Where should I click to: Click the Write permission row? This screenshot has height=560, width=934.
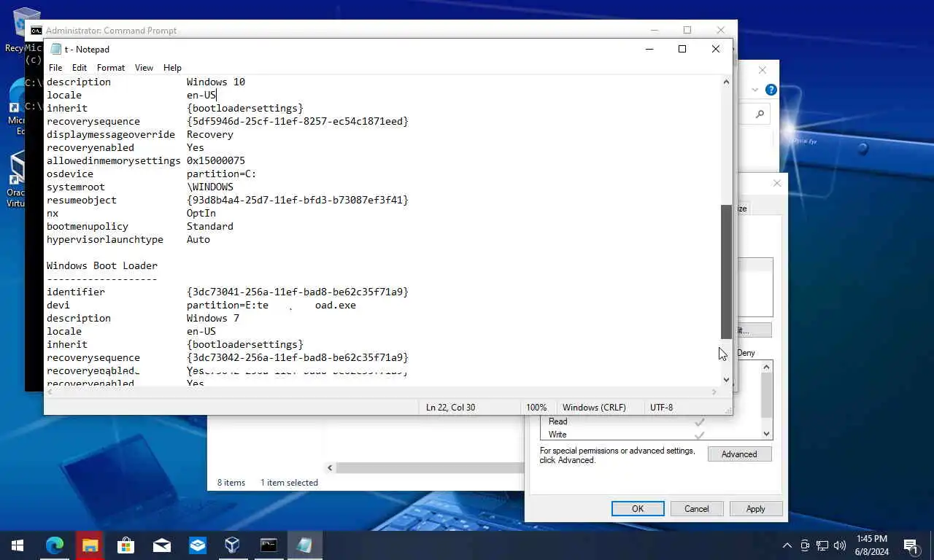point(649,435)
